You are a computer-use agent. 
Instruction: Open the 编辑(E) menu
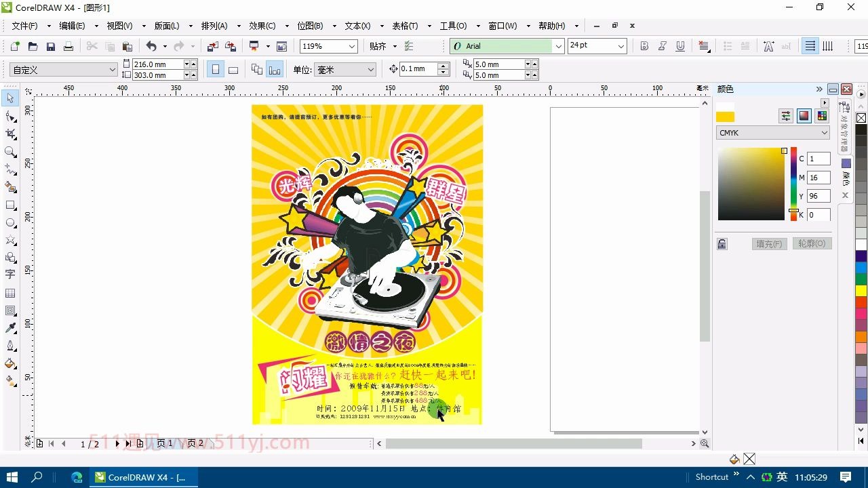click(x=72, y=26)
